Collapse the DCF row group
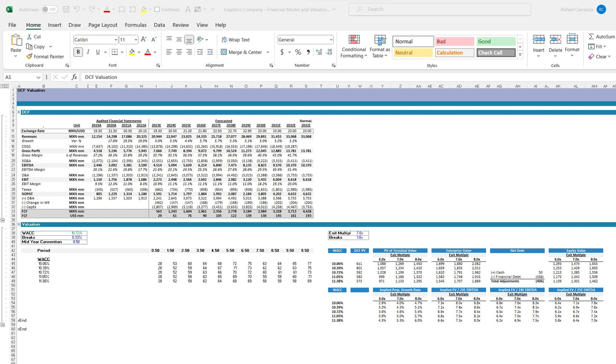The image size is (616, 364). pyautogui.click(x=3, y=220)
